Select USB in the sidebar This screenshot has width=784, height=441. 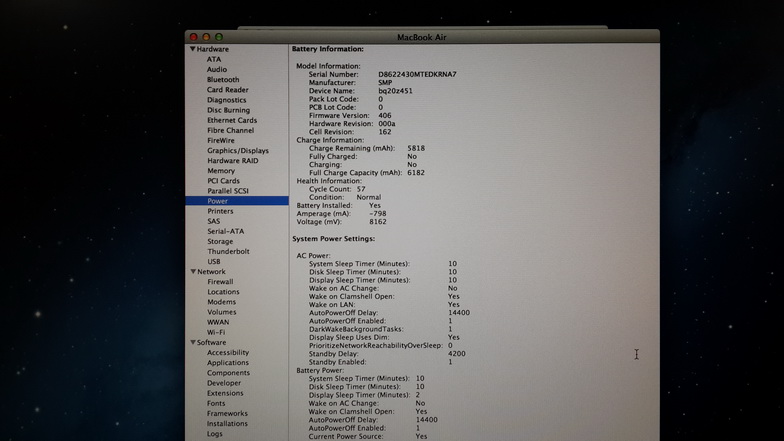coord(214,262)
